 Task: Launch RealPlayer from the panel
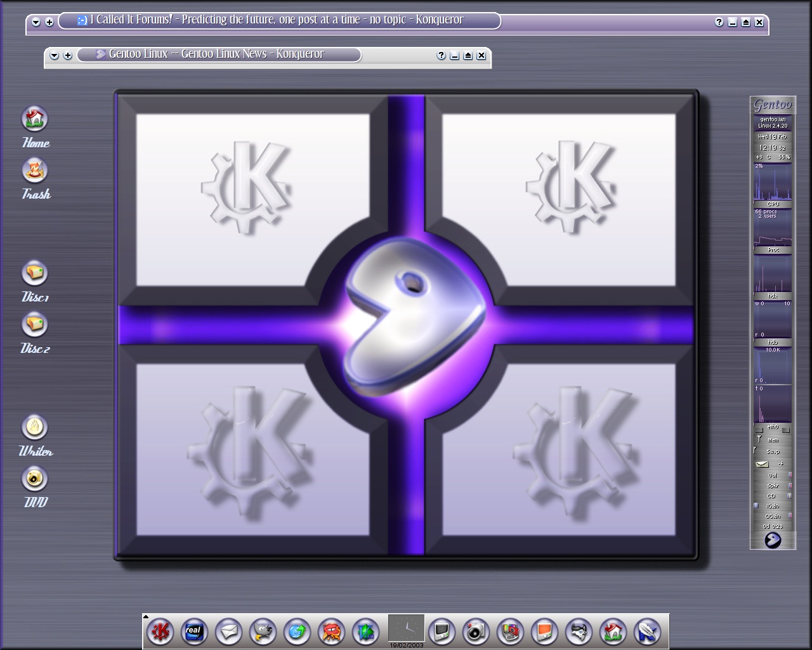[194, 632]
